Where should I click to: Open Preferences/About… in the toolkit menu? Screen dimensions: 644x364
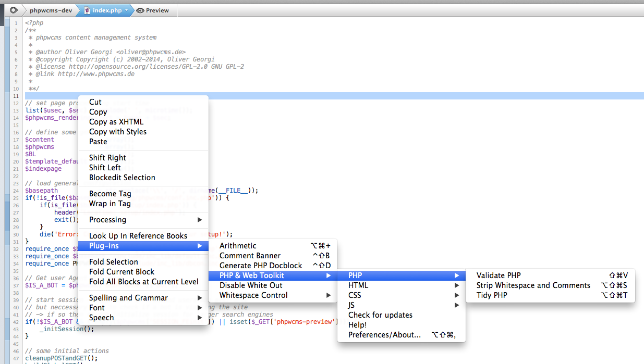pos(384,335)
